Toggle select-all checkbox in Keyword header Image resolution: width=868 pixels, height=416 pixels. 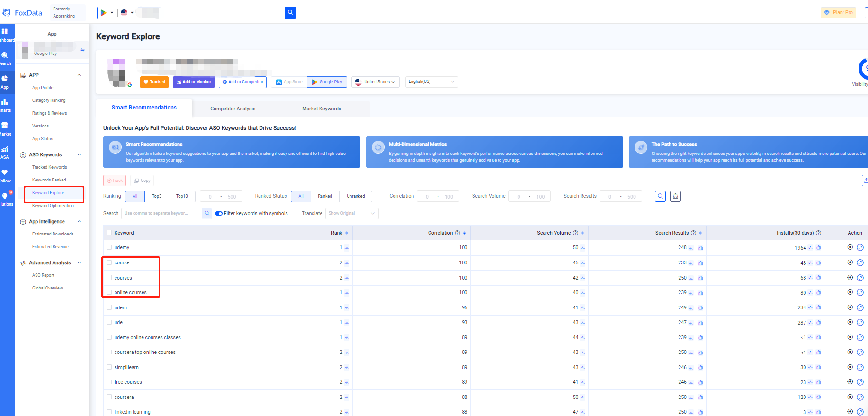[109, 233]
